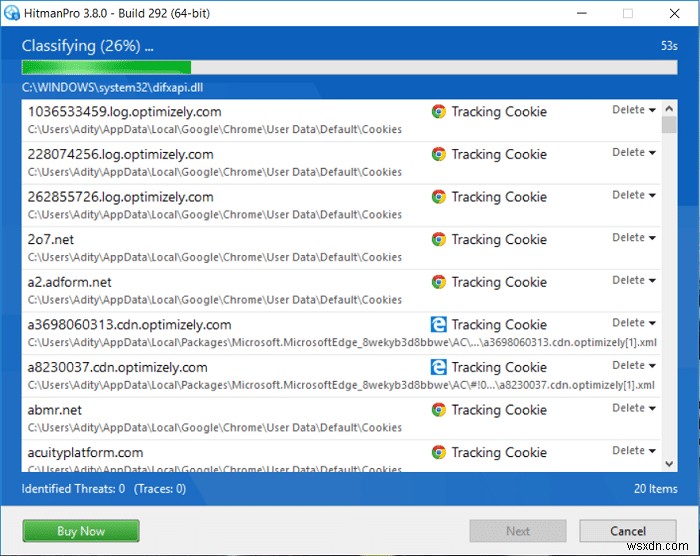Screen dimensions: 700x556
Task: Click the C:\WINDOWS\system32\difxapi.dll path
Action: [x=112, y=88]
